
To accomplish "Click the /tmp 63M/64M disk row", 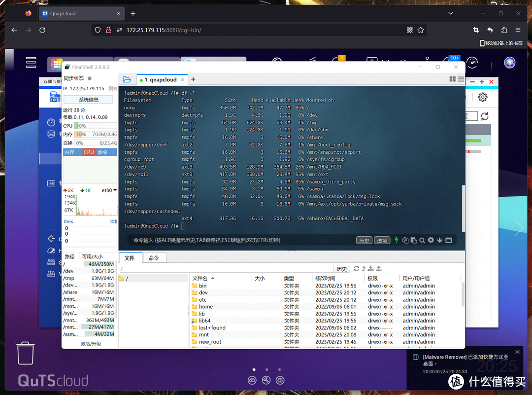I will coord(89,278).
